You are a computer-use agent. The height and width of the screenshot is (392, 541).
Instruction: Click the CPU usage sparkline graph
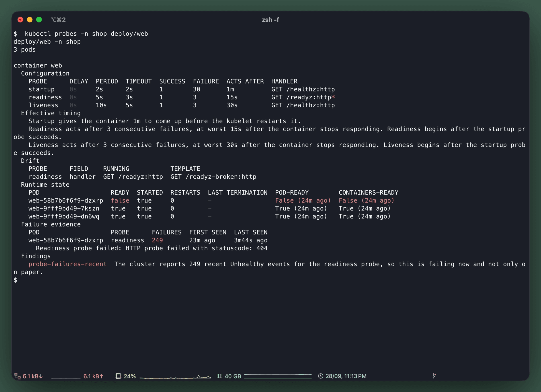[x=175, y=377]
